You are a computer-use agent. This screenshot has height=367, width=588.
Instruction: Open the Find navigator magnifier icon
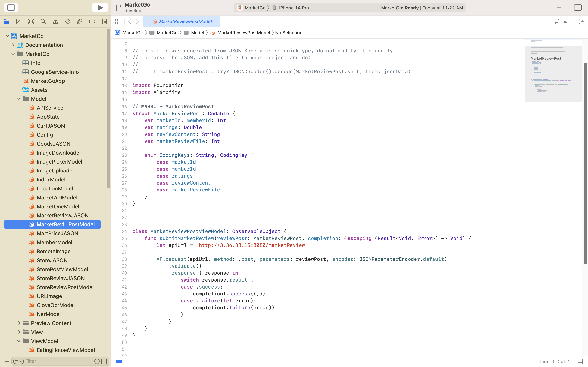pyautogui.click(x=43, y=21)
